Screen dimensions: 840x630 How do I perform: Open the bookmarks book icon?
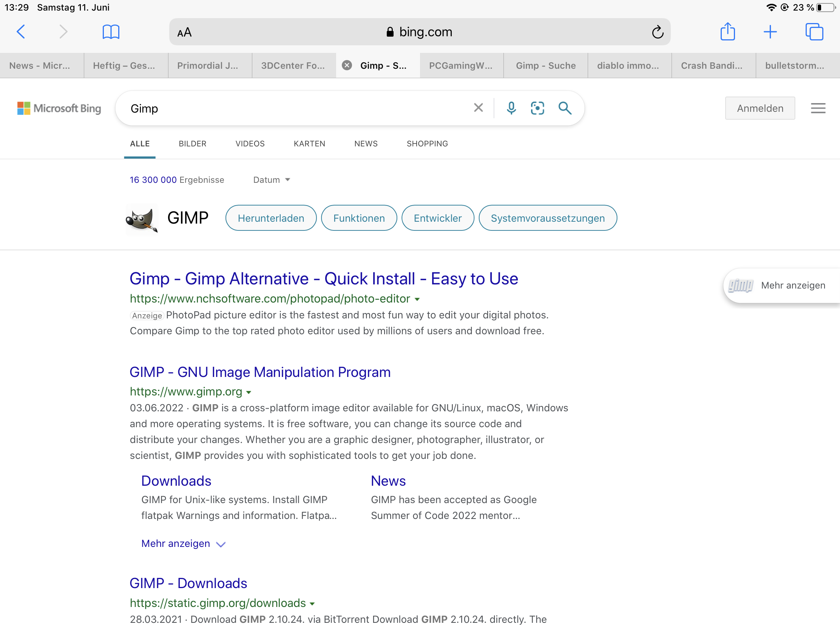pyautogui.click(x=111, y=31)
